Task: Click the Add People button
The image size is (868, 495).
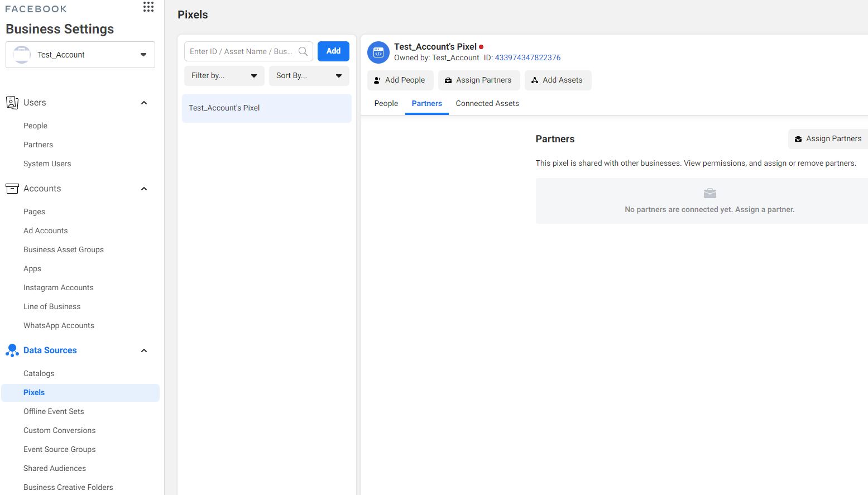Action: [x=400, y=80]
